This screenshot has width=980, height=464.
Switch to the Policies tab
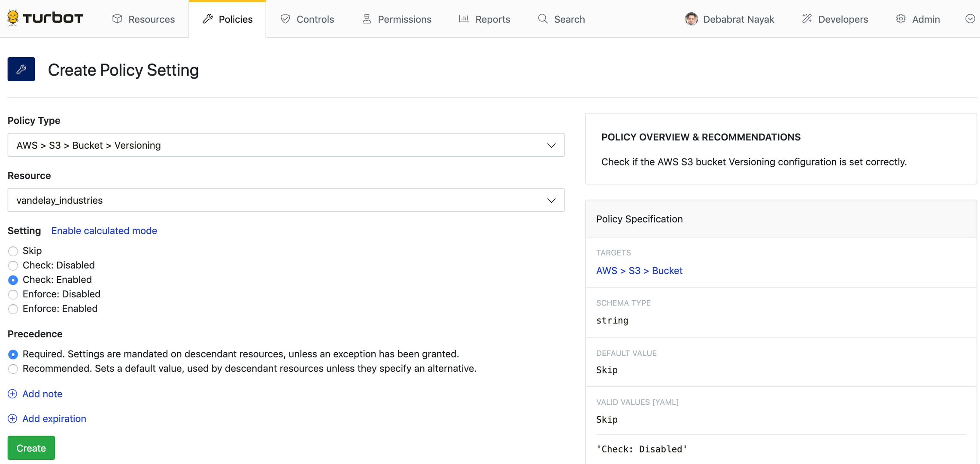[228, 19]
